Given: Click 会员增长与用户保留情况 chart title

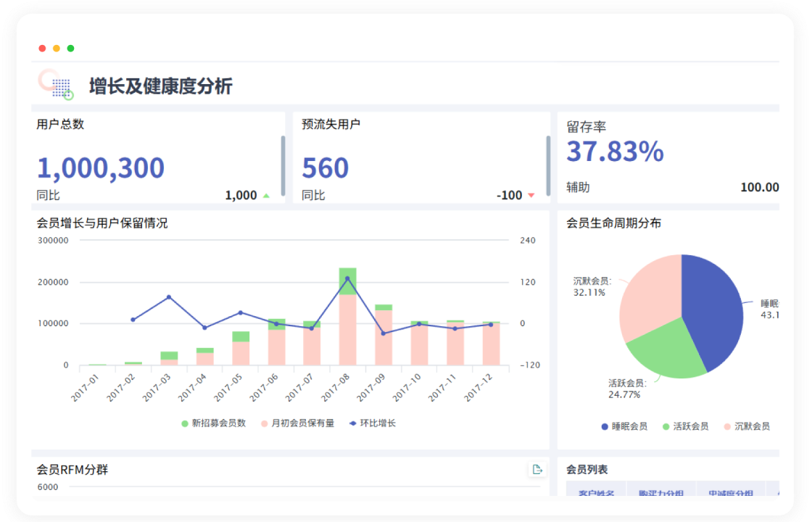Looking at the screenshot, I should [102, 223].
